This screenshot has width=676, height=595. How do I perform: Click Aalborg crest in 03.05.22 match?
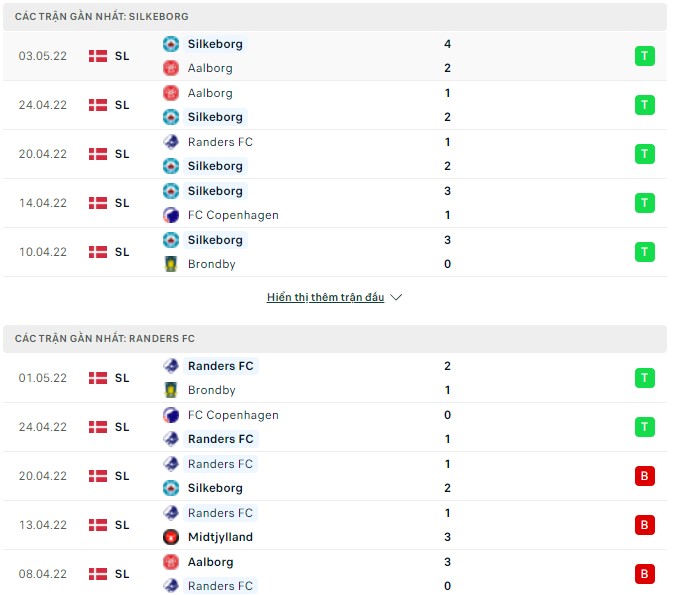click(171, 68)
